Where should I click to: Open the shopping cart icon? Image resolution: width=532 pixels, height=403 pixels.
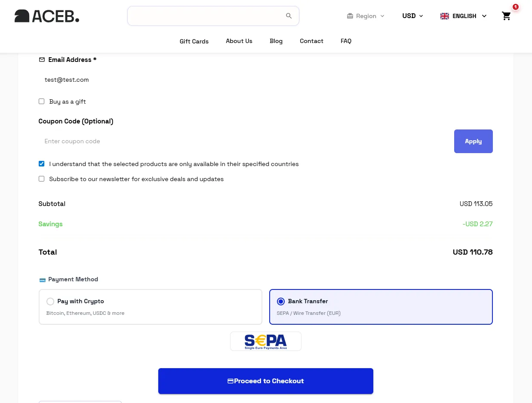click(x=506, y=16)
